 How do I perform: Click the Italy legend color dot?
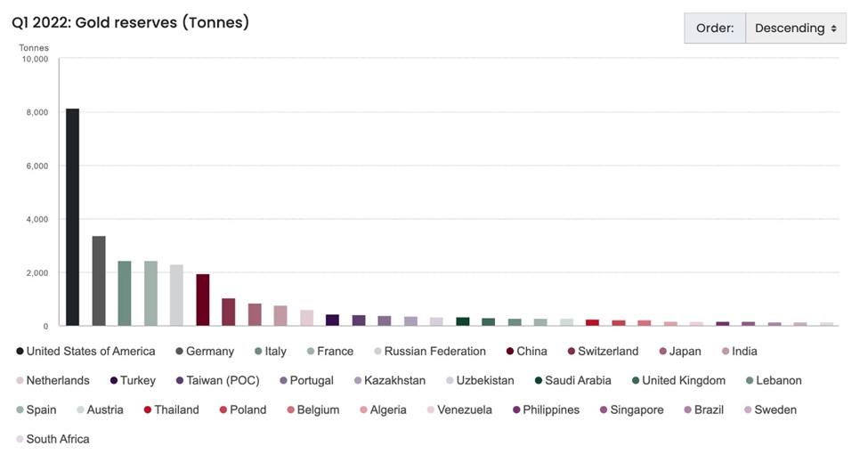[256, 352]
